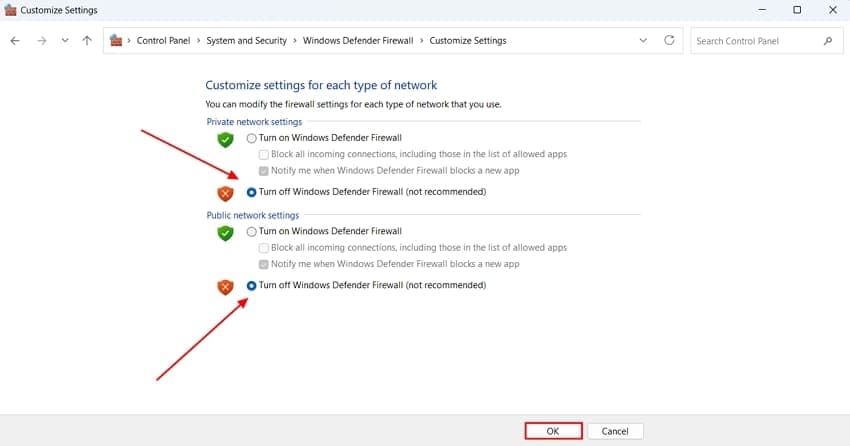Close the Customize Settings window
Viewport: 850px width, 446px height.
(x=833, y=10)
